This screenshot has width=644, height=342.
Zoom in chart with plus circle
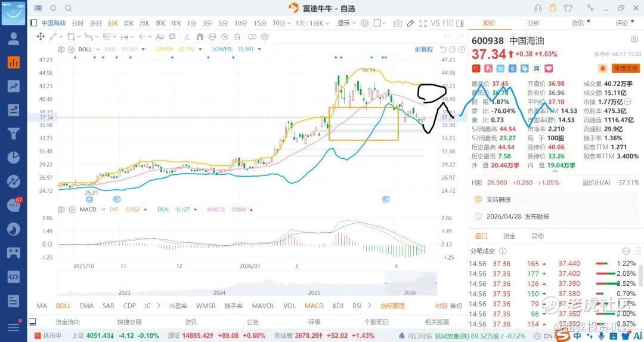tap(462, 50)
